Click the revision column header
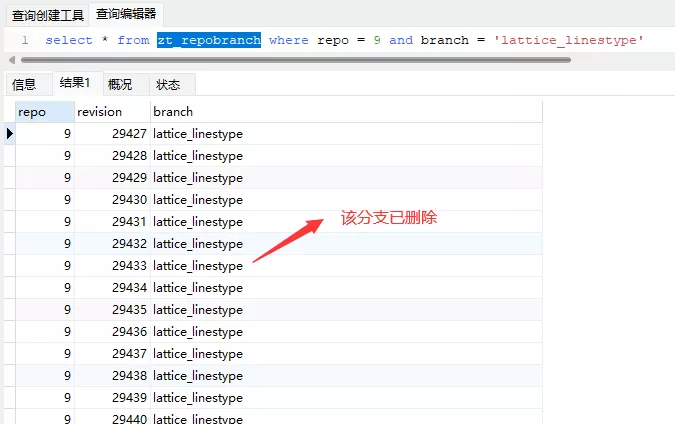The image size is (675, 424). click(112, 112)
